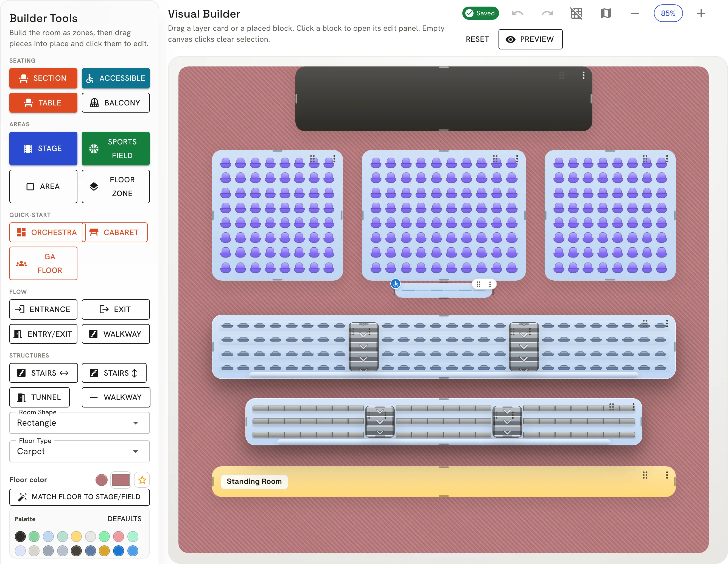Grab the Standing Room drag handle icon
The height and width of the screenshot is (564, 728).
[645, 475]
